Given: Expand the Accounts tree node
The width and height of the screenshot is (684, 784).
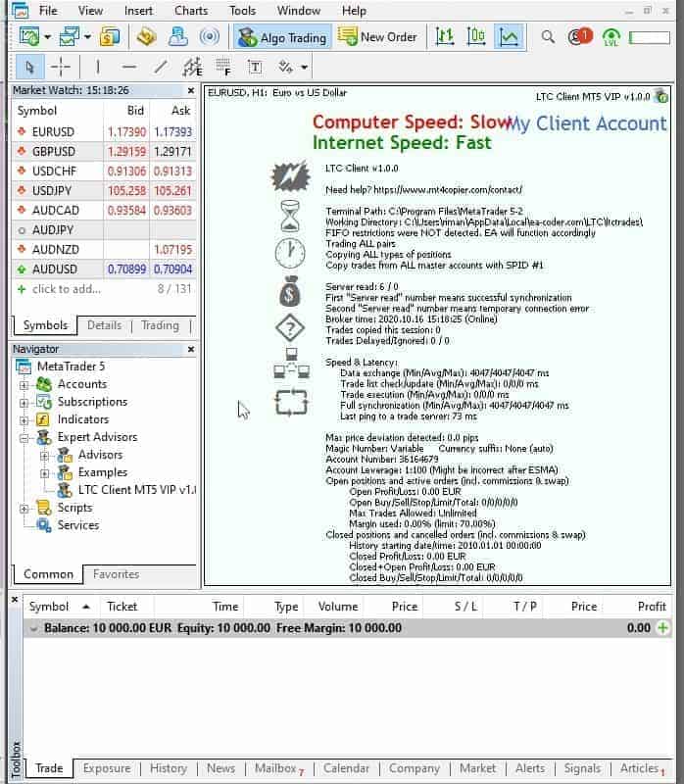Looking at the screenshot, I should tap(24, 385).
